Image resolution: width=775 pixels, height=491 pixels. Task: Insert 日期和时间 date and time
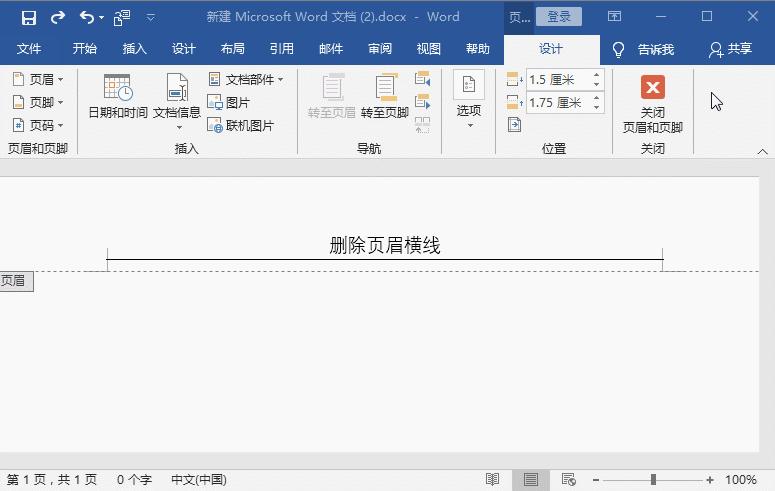(x=118, y=96)
